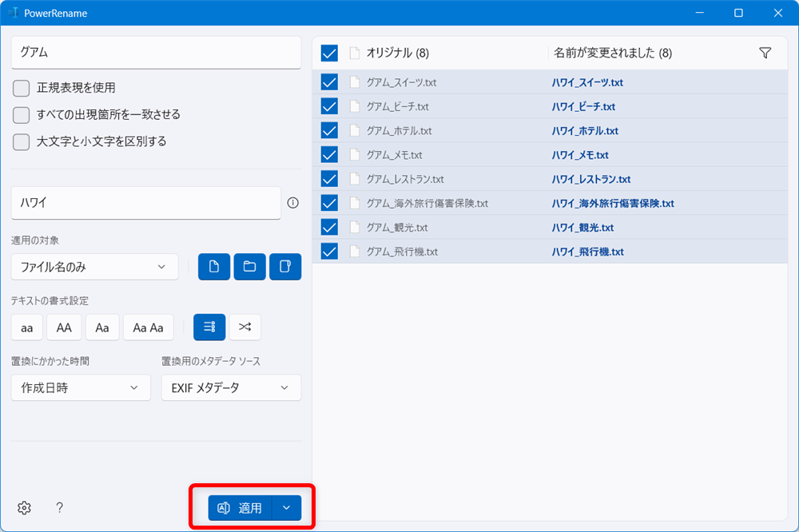Select the randomize (shuffle) icon

(x=244, y=327)
